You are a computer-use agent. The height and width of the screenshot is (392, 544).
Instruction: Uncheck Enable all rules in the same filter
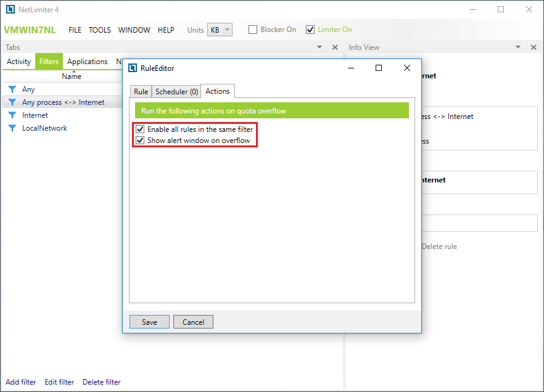point(141,129)
